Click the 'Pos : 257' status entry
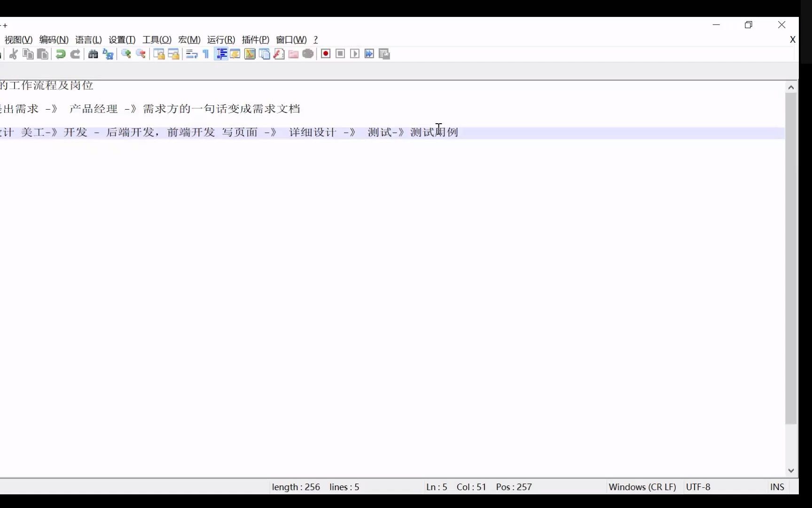The image size is (812, 508). click(x=514, y=487)
